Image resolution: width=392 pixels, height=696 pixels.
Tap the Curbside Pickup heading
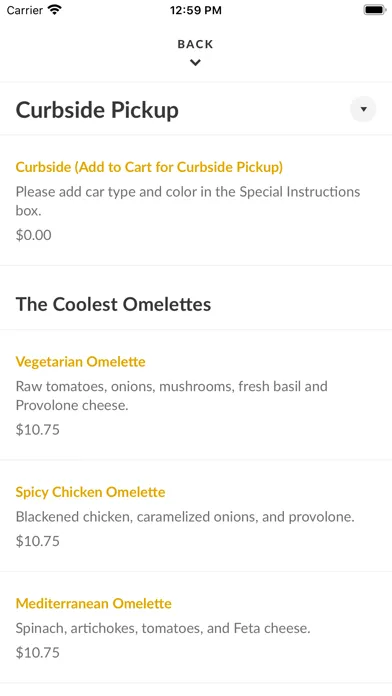tap(97, 110)
